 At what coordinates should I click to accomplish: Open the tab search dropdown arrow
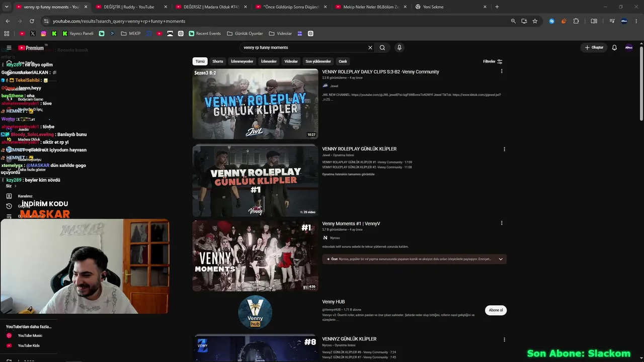(x=7, y=7)
